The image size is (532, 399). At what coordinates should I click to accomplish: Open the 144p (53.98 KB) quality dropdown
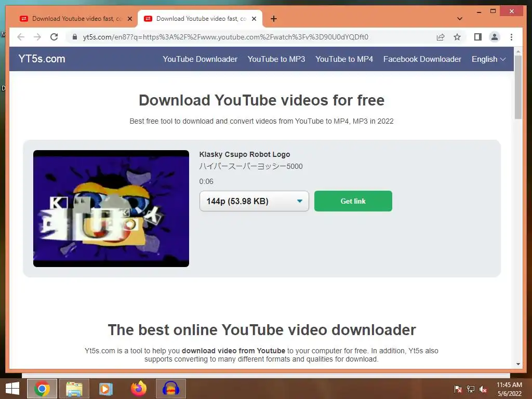pyautogui.click(x=254, y=201)
